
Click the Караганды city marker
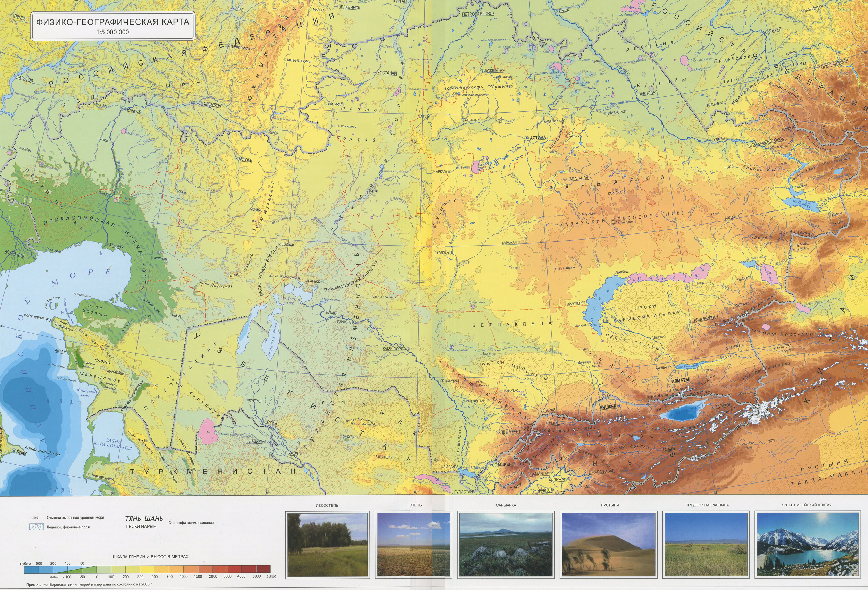[x=565, y=180]
